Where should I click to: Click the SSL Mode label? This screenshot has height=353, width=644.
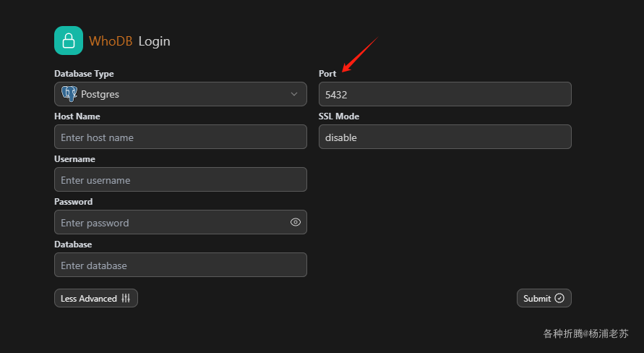[339, 116]
